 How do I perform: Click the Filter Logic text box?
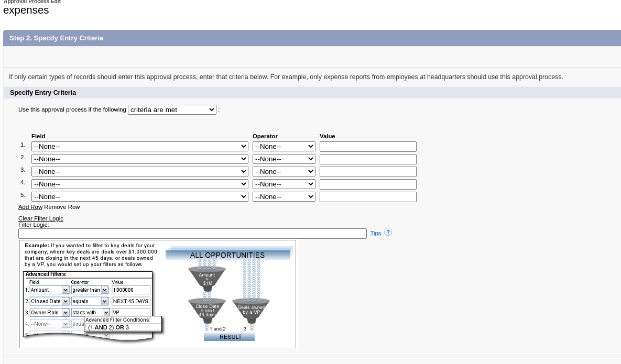point(192,234)
